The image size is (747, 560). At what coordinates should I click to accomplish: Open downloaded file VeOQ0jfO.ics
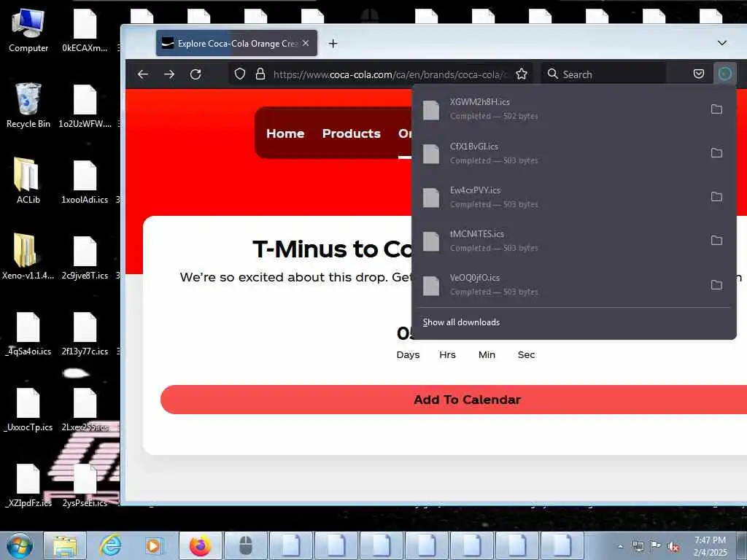tap(558, 285)
